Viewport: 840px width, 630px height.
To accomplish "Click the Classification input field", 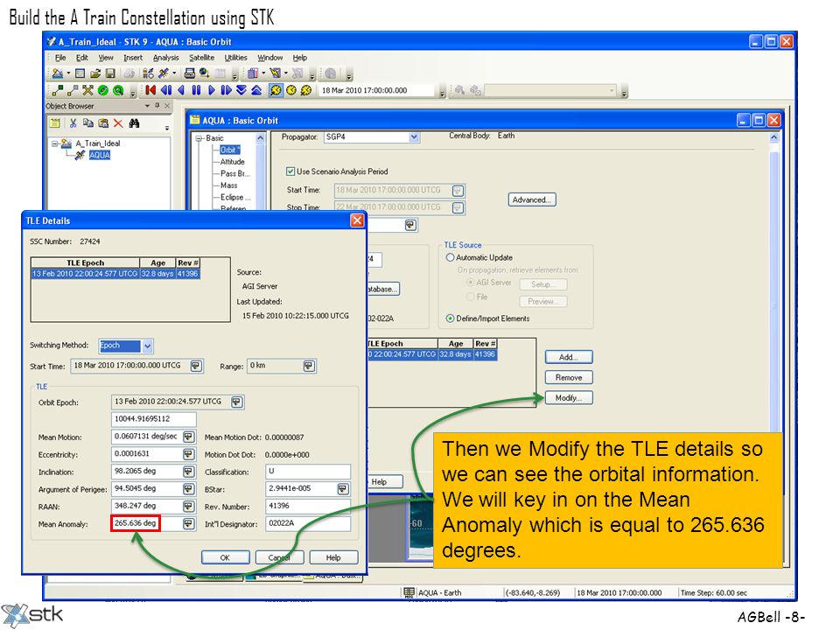I will (x=308, y=472).
